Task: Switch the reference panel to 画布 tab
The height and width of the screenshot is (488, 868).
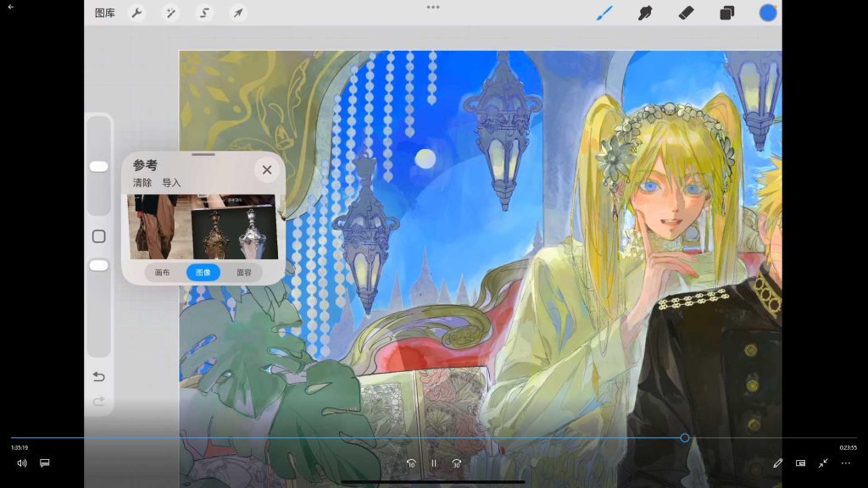Action: pos(163,273)
